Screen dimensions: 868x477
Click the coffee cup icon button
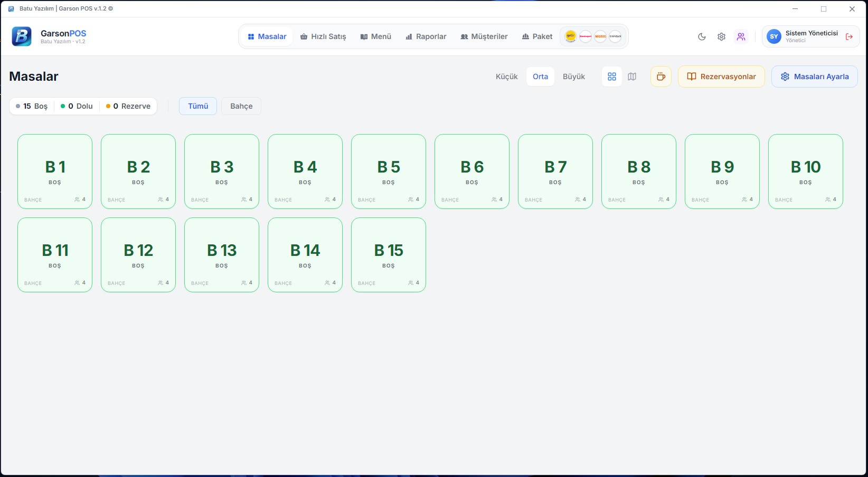pyautogui.click(x=661, y=77)
